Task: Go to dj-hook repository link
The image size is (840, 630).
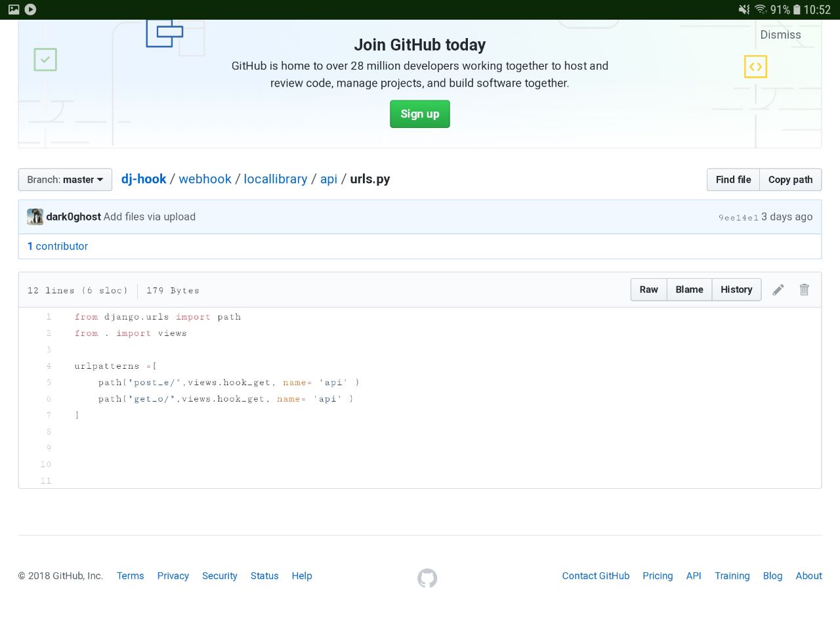Action: click(144, 179)
